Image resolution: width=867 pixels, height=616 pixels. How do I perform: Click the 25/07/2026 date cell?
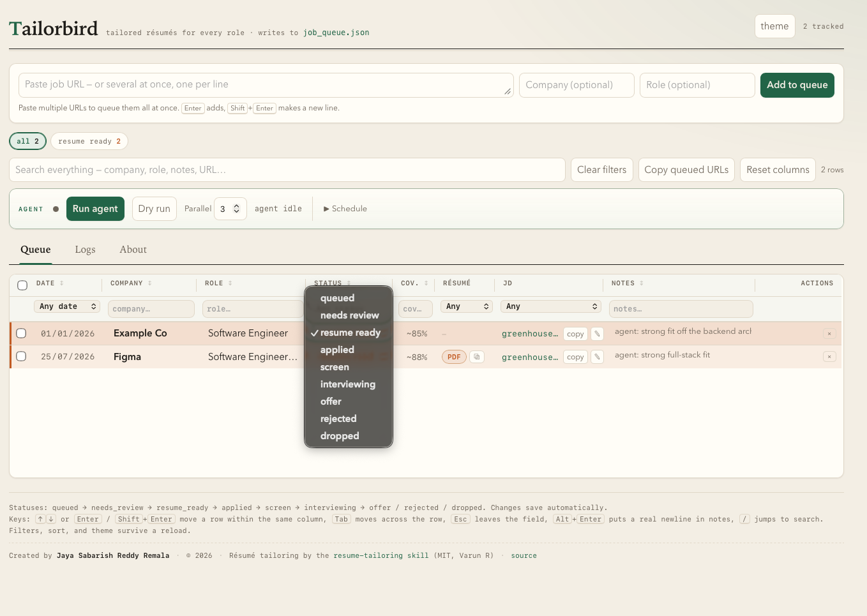pyautogui.click(x=68, y=357)
